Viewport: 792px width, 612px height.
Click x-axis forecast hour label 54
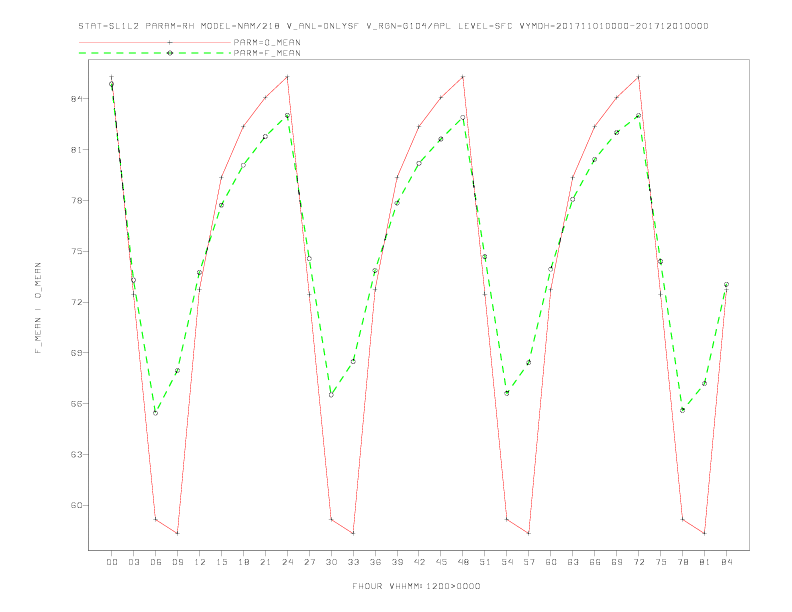(507, 562)
